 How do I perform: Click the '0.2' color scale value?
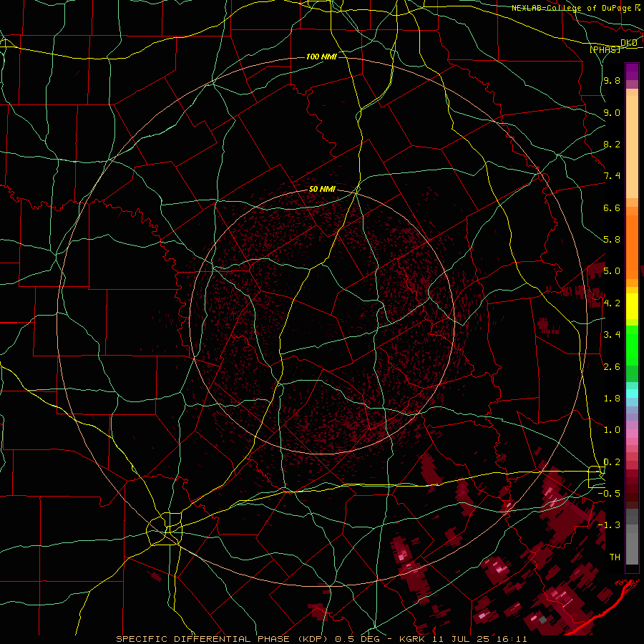[612, 462]
